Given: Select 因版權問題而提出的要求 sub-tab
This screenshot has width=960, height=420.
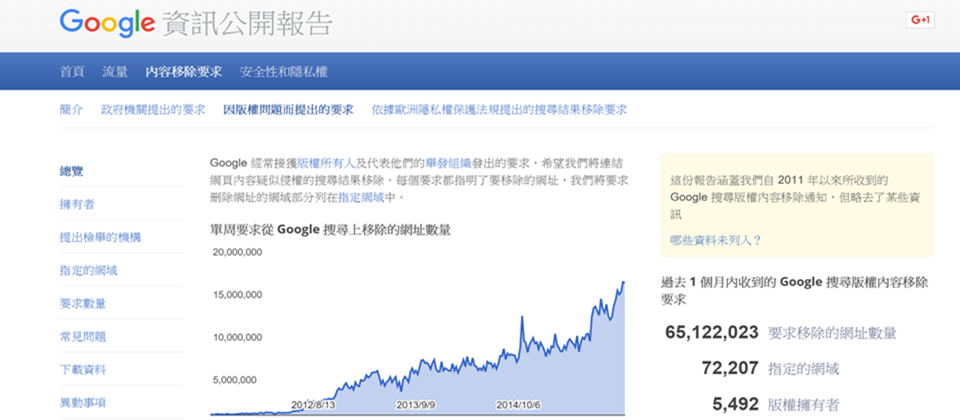Looking at the screenshot, I should 288,110.
